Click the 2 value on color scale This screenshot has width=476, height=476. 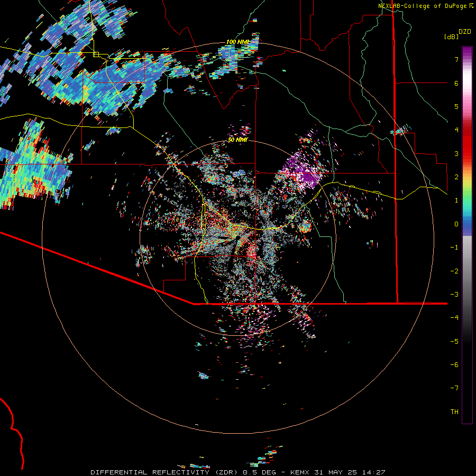[456, 177]
